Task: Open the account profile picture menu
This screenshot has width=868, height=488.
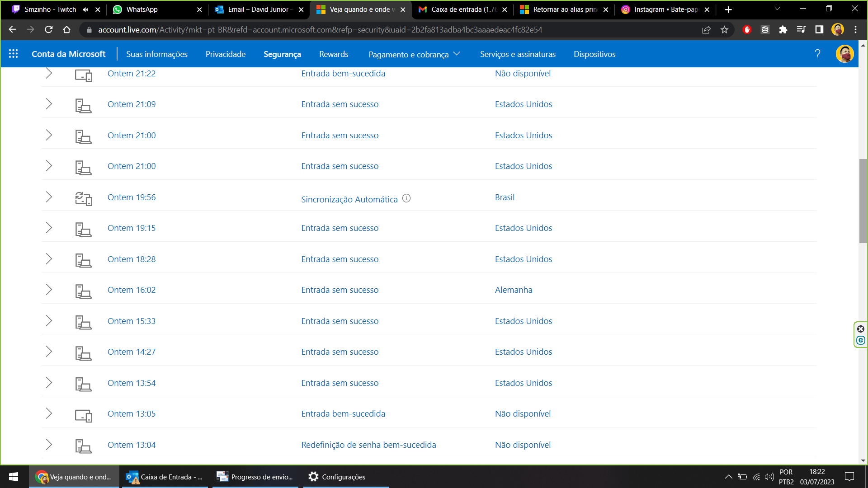Action: (844, 54)
